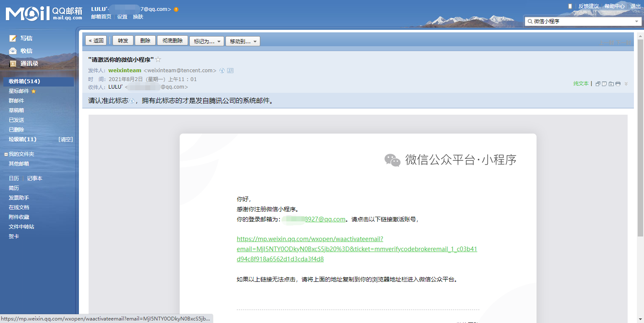
Task: Click the WeChat logo in email body
Action: [x=393, y=160]
